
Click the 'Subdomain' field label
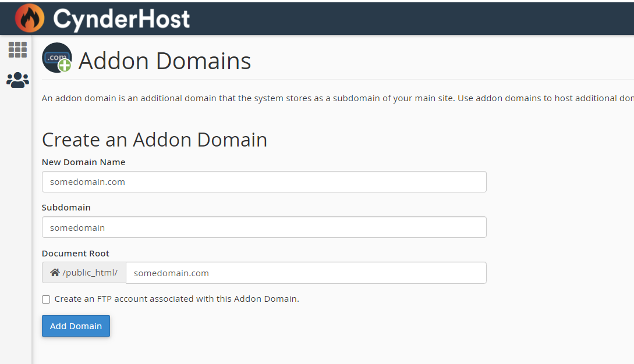pos(66,207)
